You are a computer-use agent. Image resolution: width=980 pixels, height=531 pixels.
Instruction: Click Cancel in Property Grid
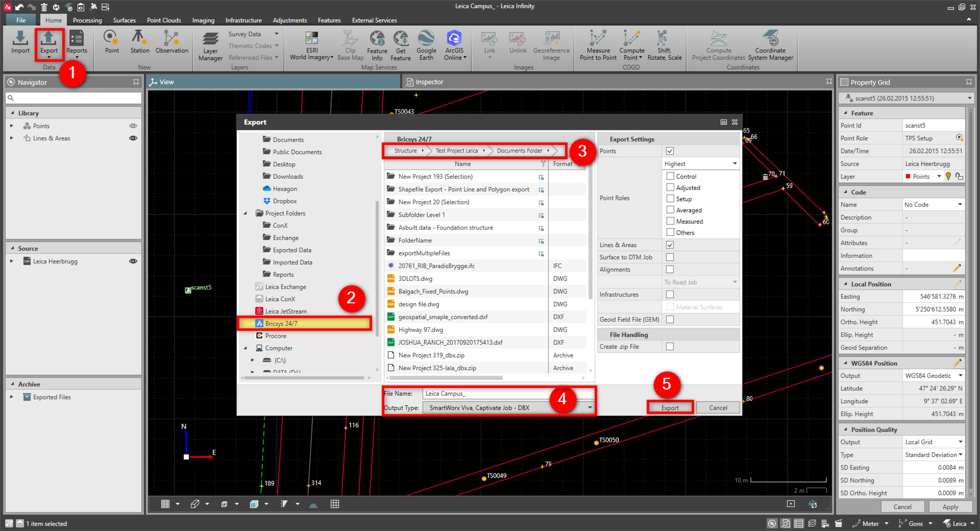pyautogui.click(x=902, y=507)
